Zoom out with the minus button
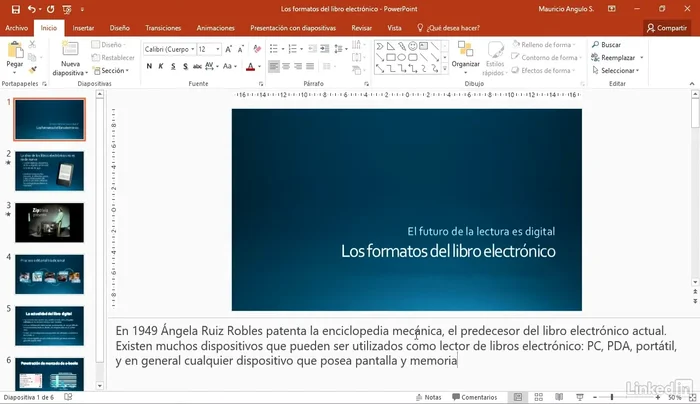The height and width of the screenshot is (404, 700). pos(595,397)
